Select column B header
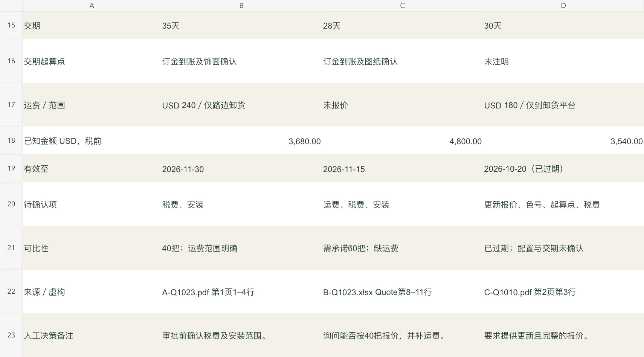644x357 pixels. point(241,6)
